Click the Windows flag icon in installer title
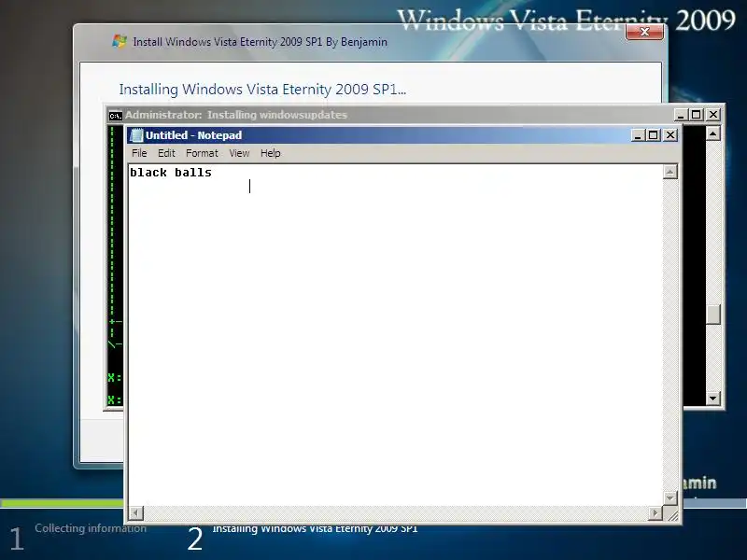The height and width of the screenshot is (560, 747). [120, 41]
